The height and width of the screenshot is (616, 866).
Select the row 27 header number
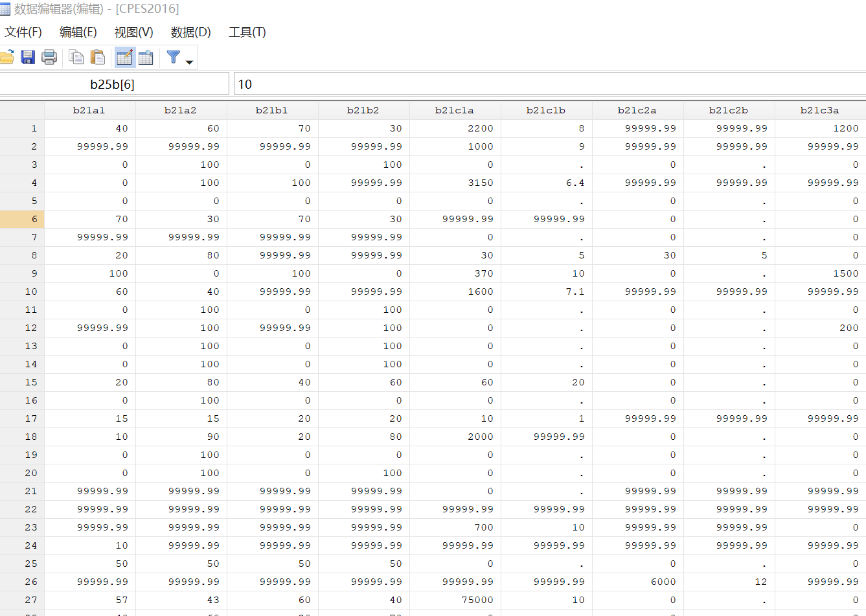(22, 600)
